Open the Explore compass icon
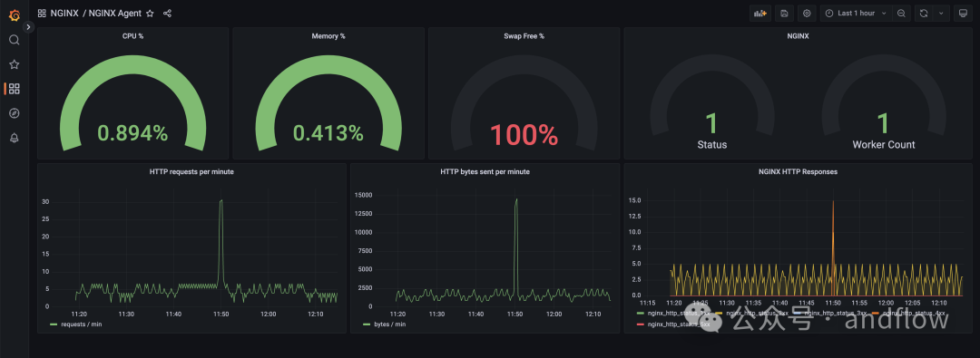This screenshot has height=358, width=980. 14,113
